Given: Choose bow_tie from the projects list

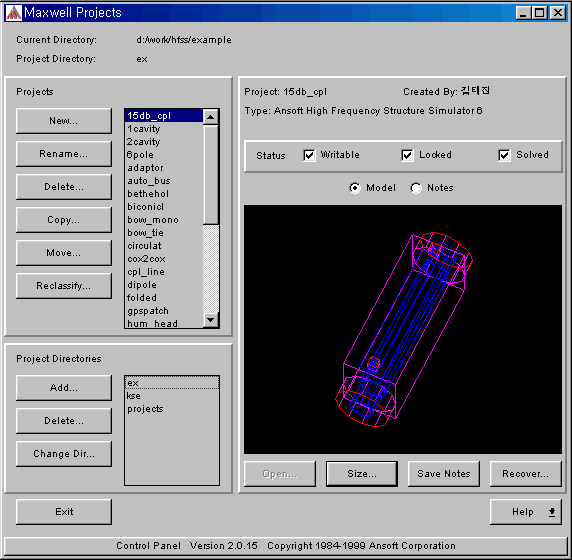Looking at the screenshot, I should tap(145, 233).
